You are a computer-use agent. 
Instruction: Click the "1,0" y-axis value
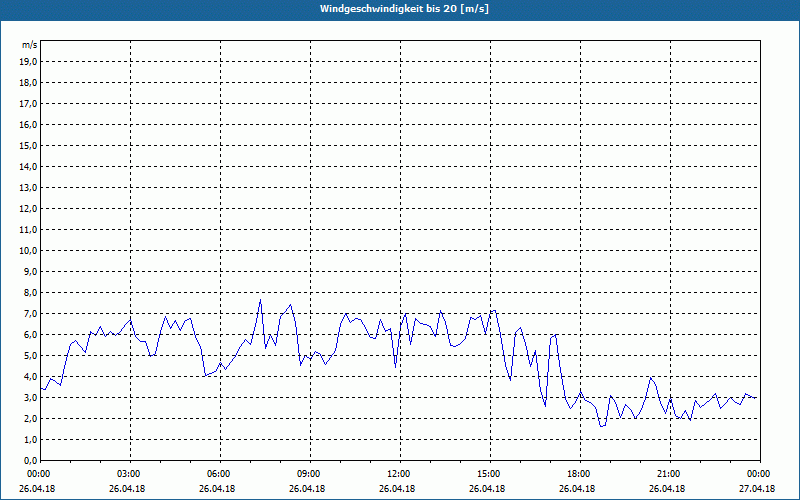tap(30, 440)
